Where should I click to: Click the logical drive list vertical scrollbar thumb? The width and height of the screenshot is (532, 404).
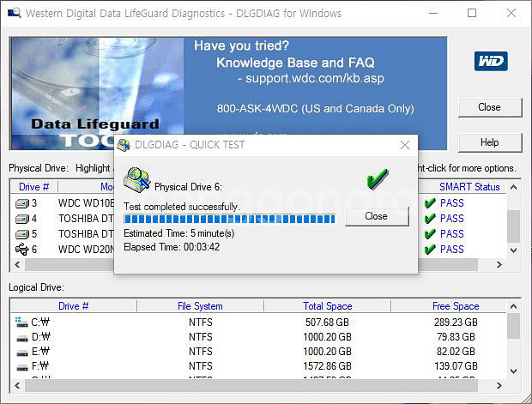coord(514,326)
